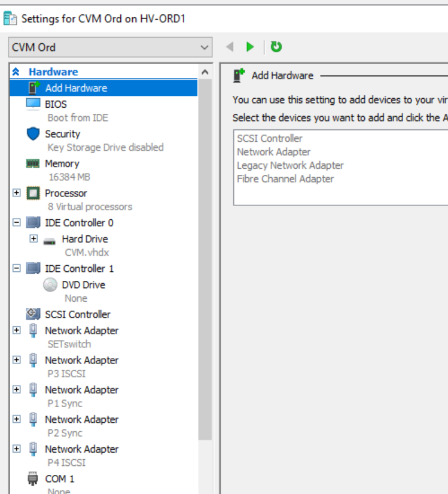Viewport: 448px width, 494px height.
Task: Click Key Storage Drive disabled text
Action: (106, 147)
